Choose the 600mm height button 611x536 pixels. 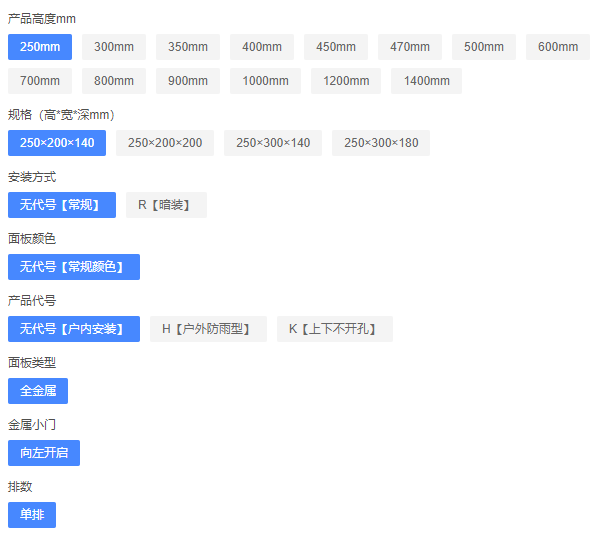(x=558, y=47)
